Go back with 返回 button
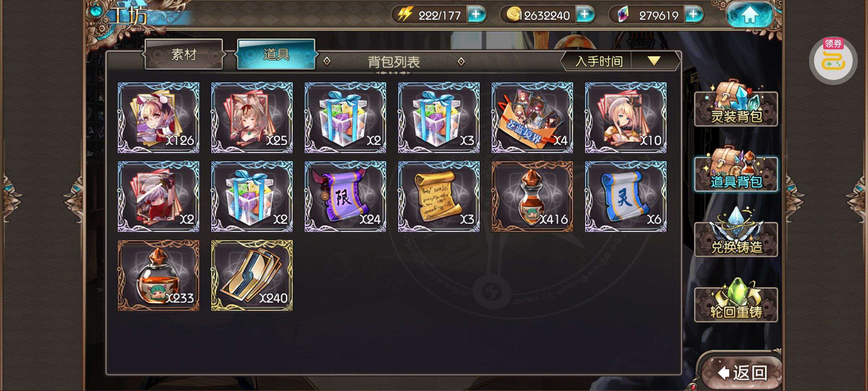This screenshot has width=868, height=391. coord(742,372)
